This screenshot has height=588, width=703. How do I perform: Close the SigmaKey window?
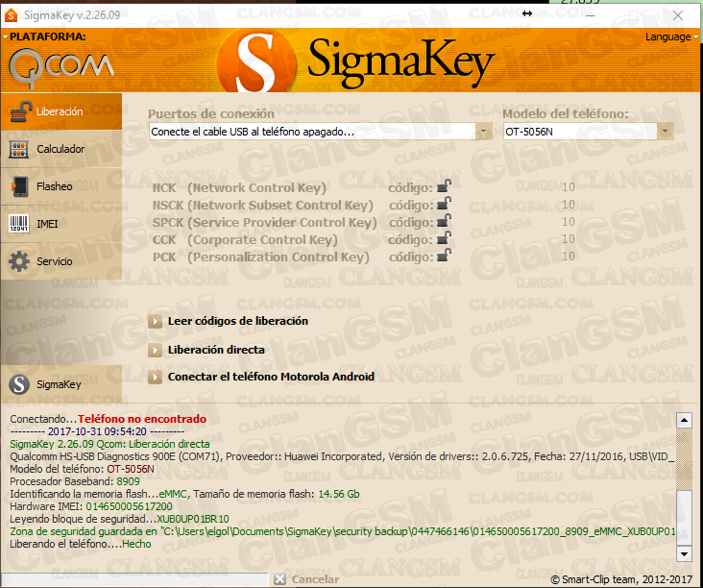point(678,15)
